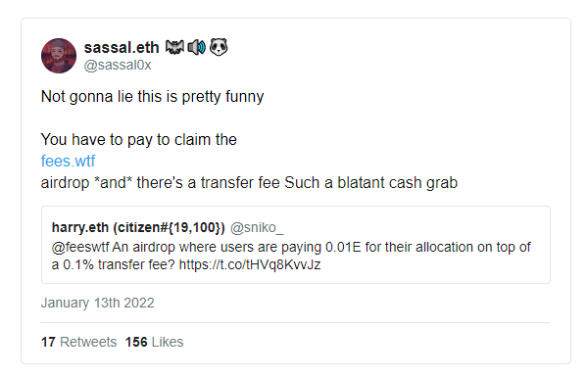The width and height of the screenshot is (588, 376).
Task: Click the bat emoji icon
Action: point(174,47)
